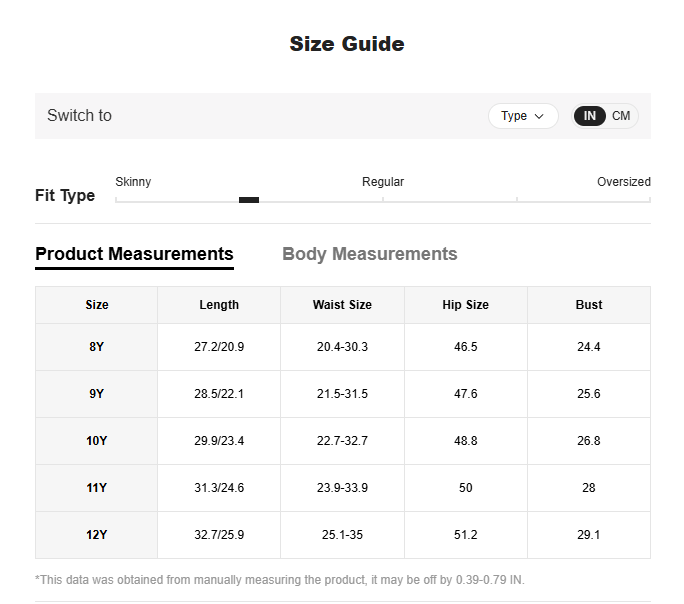This screenshot has width=684, height=604.
Task: Click the Skinny fit label
Action: click(133, 181)
